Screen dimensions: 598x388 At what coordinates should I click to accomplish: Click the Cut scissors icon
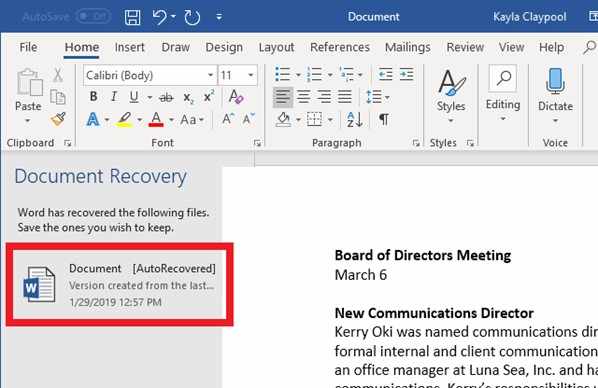(58, 75)
